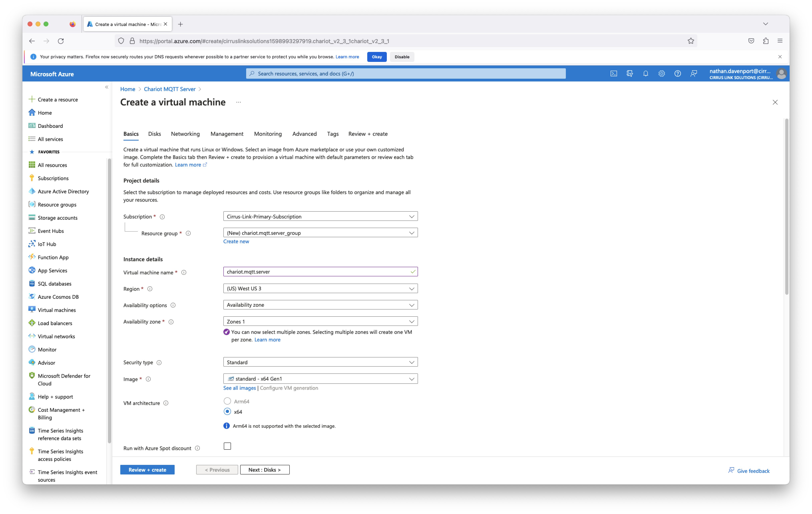Open Microsoft Defender for Cloud
The height and width of the screenshot is (514, 812).
click(64, 379)
